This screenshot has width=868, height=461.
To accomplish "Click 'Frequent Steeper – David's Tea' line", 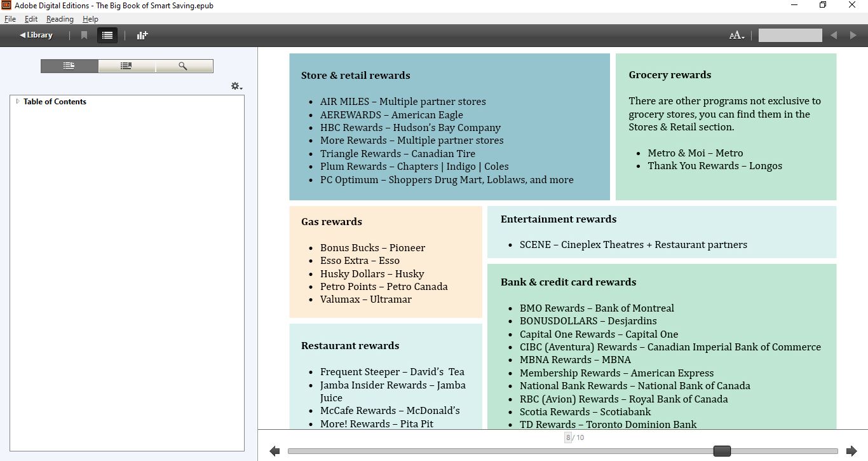I will [392, 372].
